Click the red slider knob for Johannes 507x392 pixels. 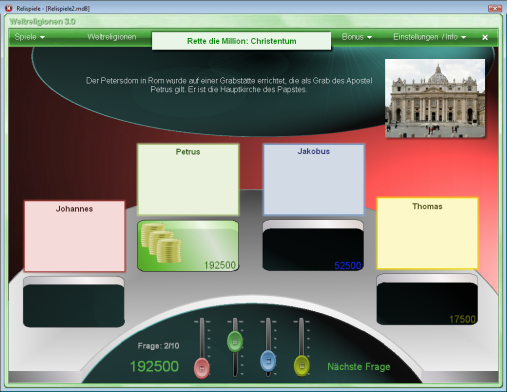pos(202,368)
